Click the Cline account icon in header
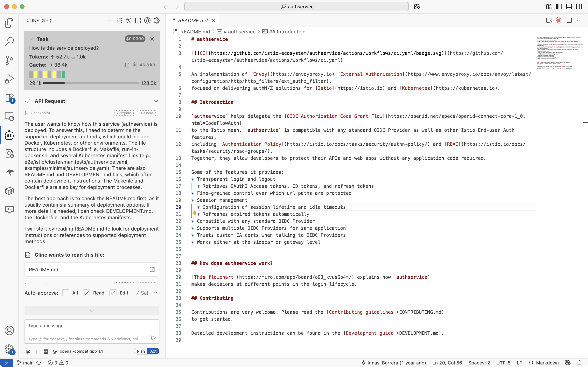The height and width of the screenshot is (367, 588). pyautogui.click(x=147, y=20)
